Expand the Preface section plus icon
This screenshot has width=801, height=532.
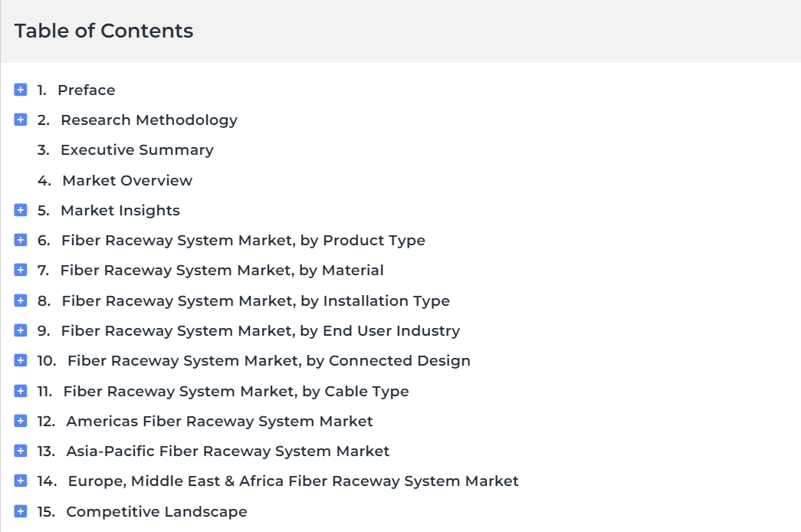[x=21, y=90]
